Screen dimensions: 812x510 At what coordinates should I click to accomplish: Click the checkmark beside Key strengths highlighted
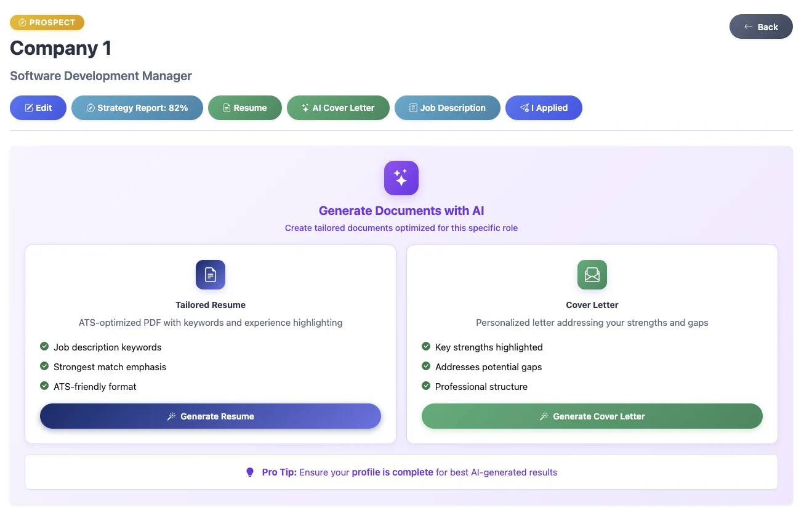pyautogui.click(x=426, y=347)
